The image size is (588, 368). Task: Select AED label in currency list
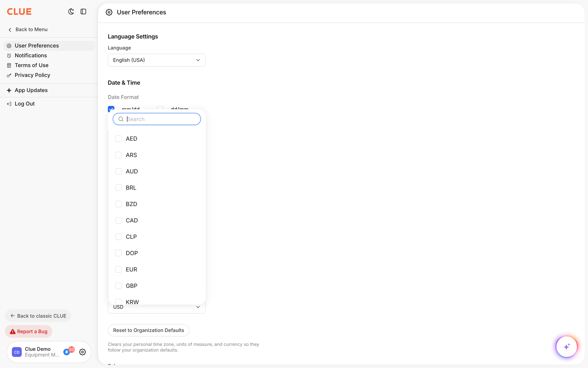coord(132,139)
